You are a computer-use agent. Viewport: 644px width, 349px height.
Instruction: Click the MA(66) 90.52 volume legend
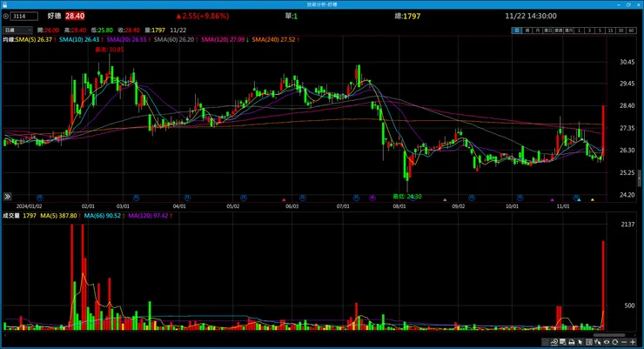tap(104, 216)
